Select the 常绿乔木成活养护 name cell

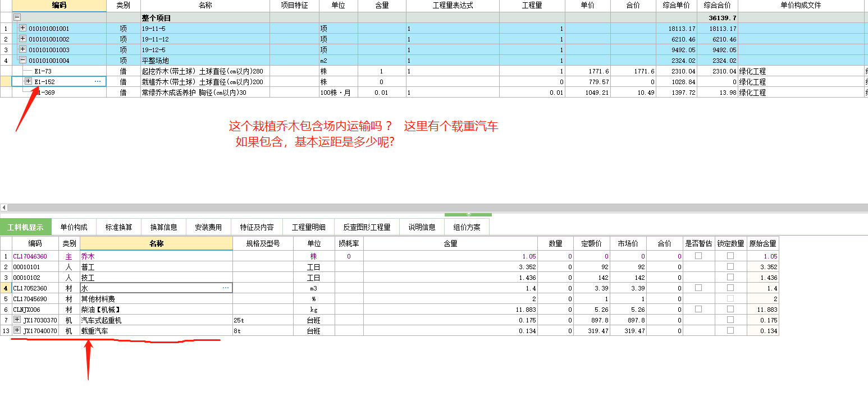coord(205,93)
